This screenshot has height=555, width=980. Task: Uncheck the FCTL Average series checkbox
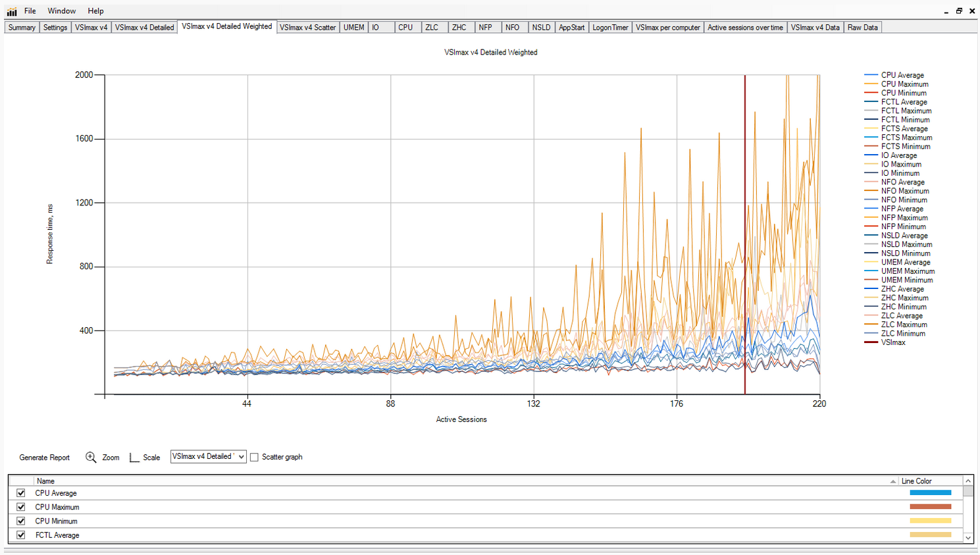pos(21,535)
